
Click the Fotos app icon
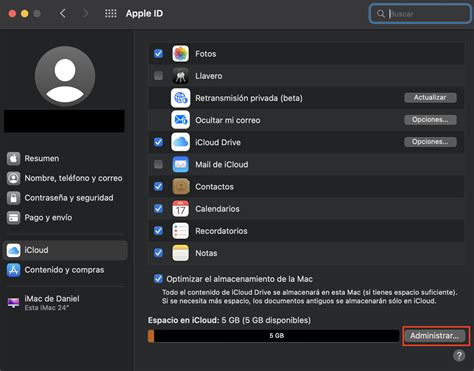pos(180,54)
